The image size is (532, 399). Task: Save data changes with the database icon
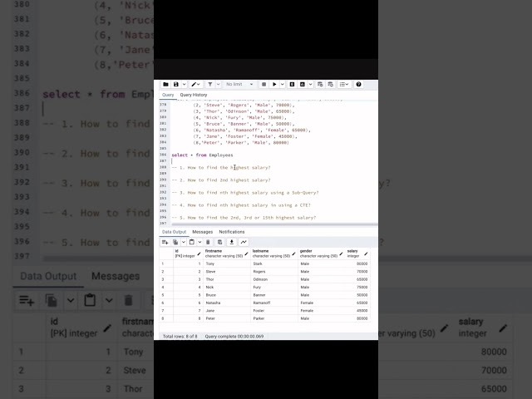coord(219,242)
